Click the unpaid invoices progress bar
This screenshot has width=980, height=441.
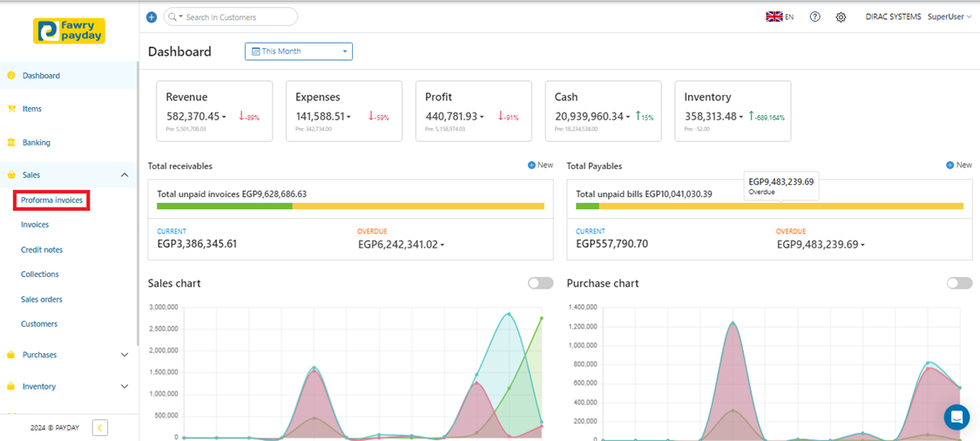pyautogui.click(x=350, y=207)
